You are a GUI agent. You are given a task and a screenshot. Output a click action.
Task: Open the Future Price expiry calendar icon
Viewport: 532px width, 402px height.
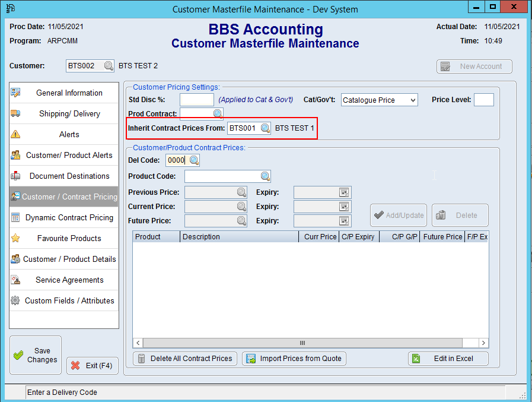tap(345, 221)
